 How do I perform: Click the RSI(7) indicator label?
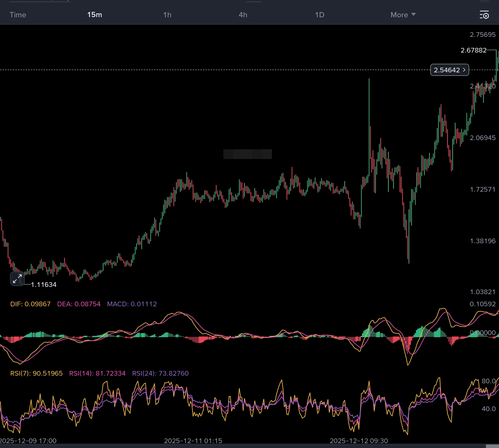36,374
